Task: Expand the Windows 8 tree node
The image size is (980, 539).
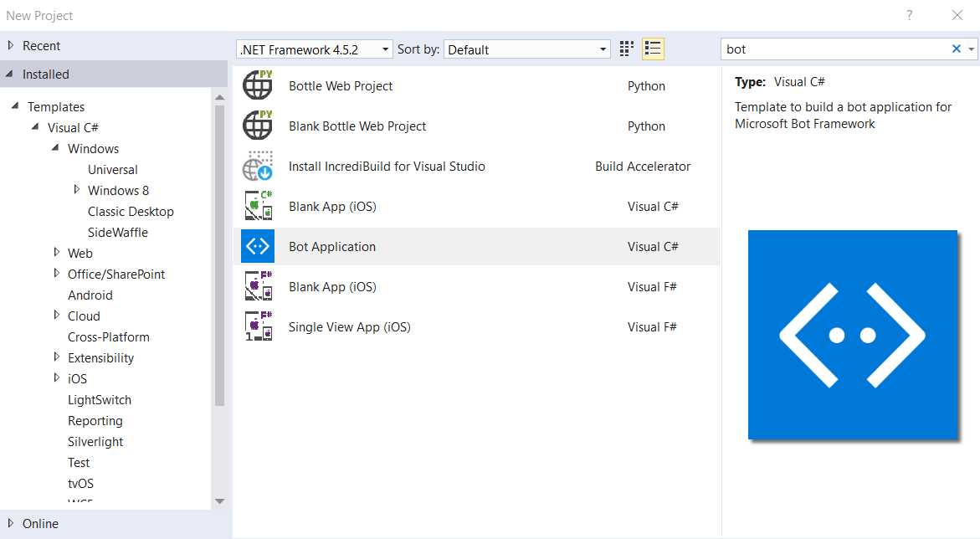Action: click(x=76, y=190)
